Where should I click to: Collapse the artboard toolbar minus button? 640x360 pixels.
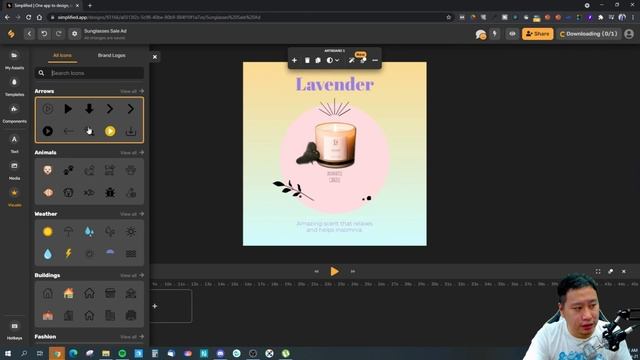375,60
